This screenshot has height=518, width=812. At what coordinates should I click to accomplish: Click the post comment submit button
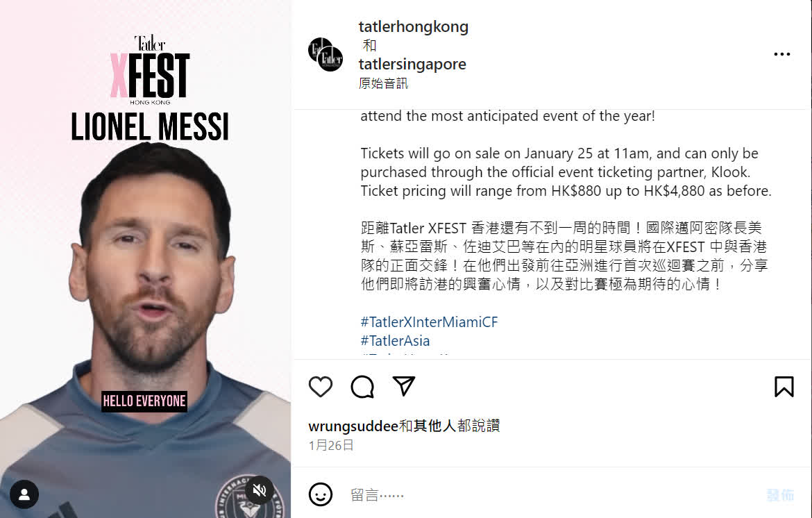[780, 495]
